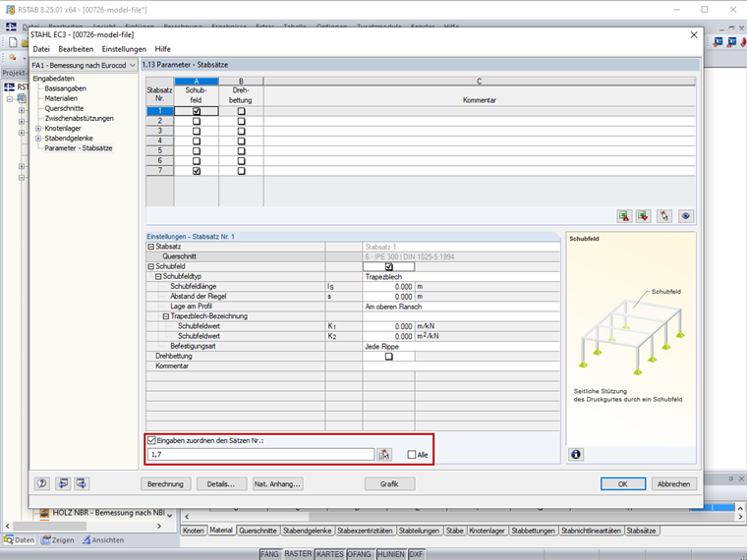This screenshot has width=747, height=560.
Task: Click Berechnung button
Action: tap(165, 483)
